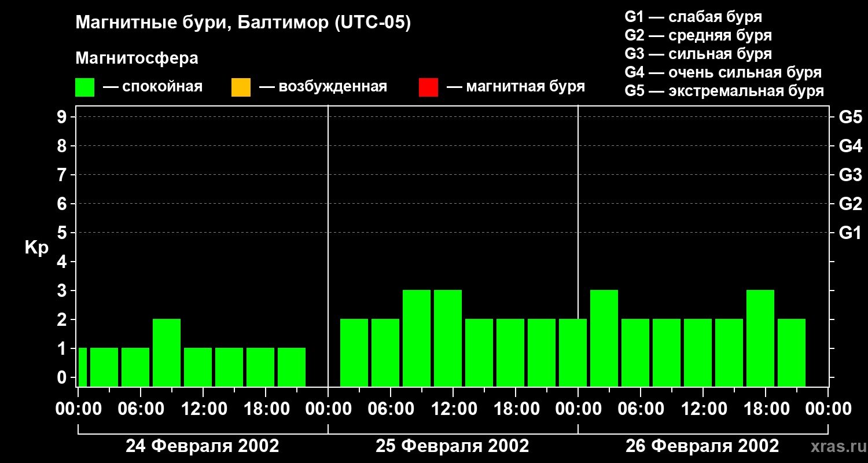
Task: Click the '24 Февраля 2002' date label
Action: click(203, 446)
